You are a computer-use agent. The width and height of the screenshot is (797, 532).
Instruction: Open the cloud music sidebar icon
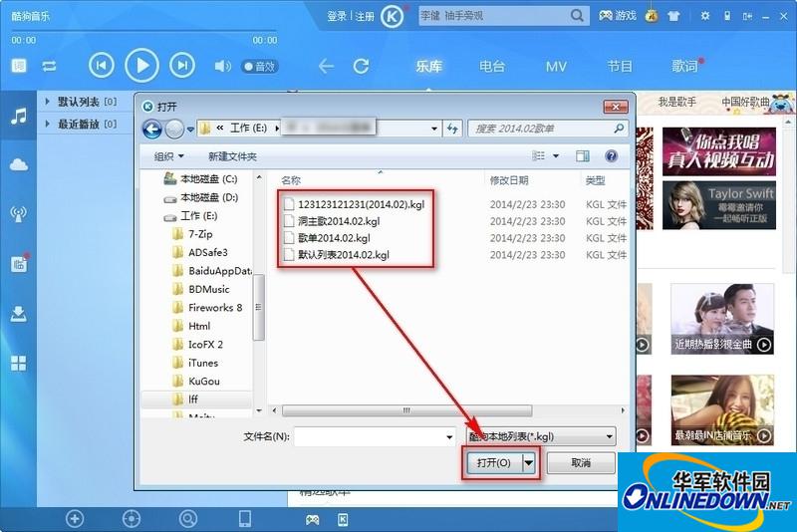[18, 164]
